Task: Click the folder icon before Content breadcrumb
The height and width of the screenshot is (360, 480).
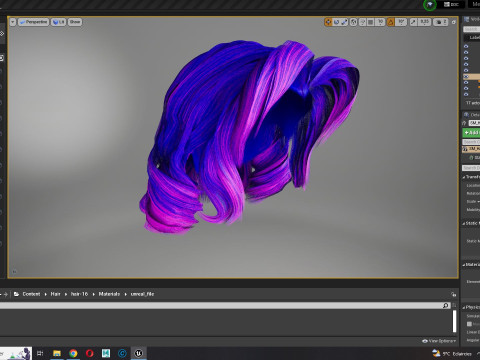Action: [16, 294]
